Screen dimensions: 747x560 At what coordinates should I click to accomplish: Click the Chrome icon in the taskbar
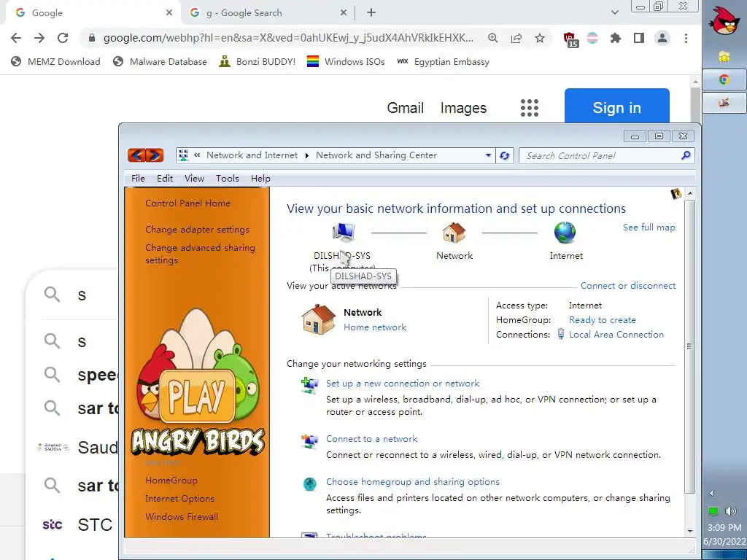pos(724,79)
